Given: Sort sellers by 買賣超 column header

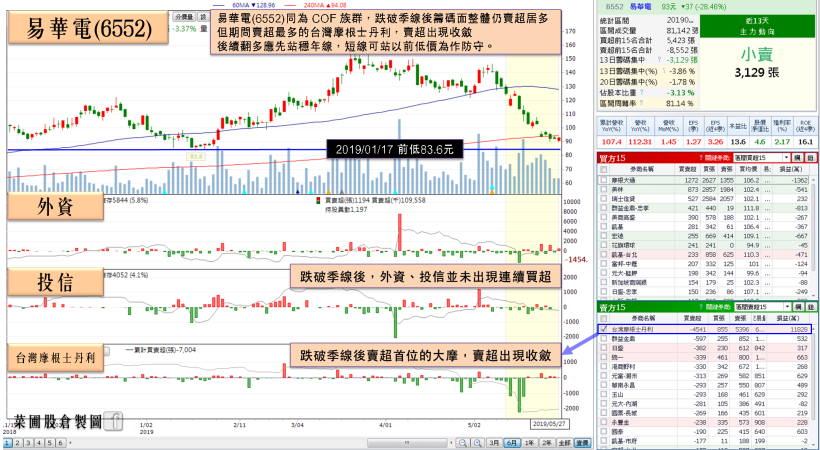Looking at the screenshot, I should (692, 318).
